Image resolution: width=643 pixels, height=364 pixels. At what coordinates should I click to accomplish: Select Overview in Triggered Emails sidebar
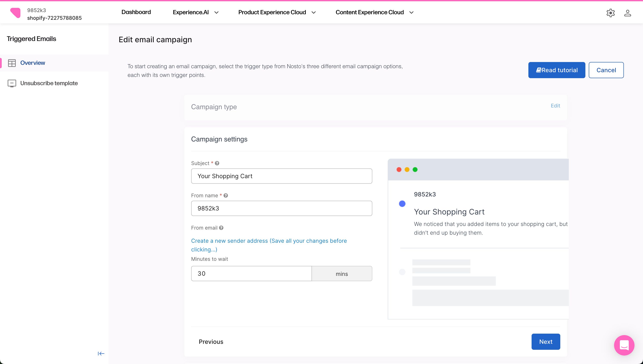(33, 63)
